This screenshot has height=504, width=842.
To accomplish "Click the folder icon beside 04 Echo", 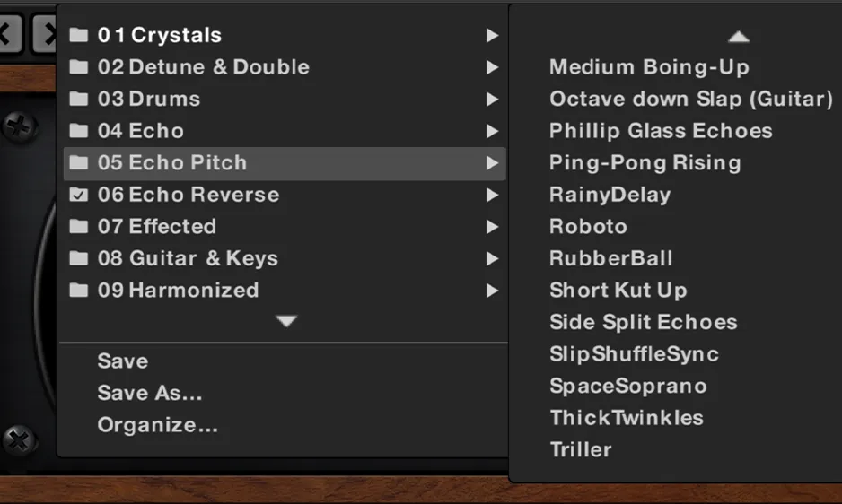I will (79, 131).
